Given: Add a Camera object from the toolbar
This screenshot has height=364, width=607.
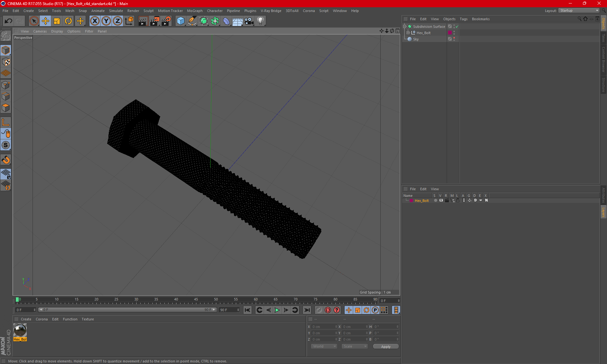Looking at the screenshot, I should [249, 21].
